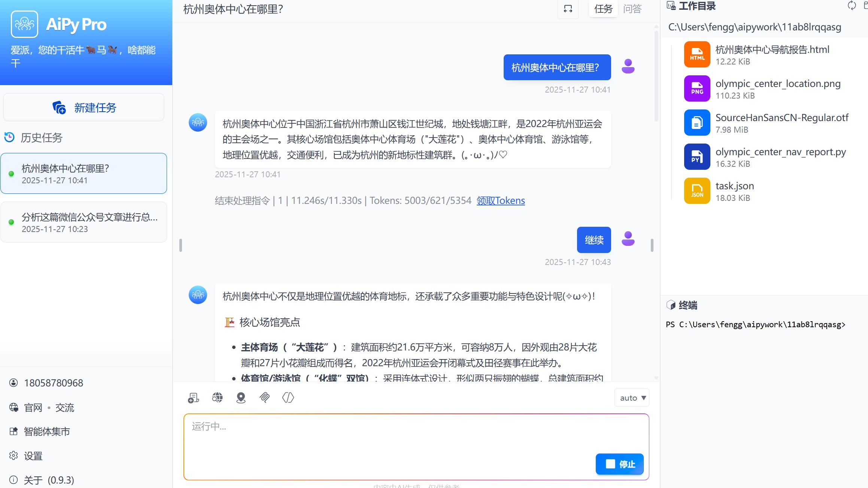The image size is (868, 488).
Task: Select the location pin tool above input box
Action: click(x=241, y=397)
